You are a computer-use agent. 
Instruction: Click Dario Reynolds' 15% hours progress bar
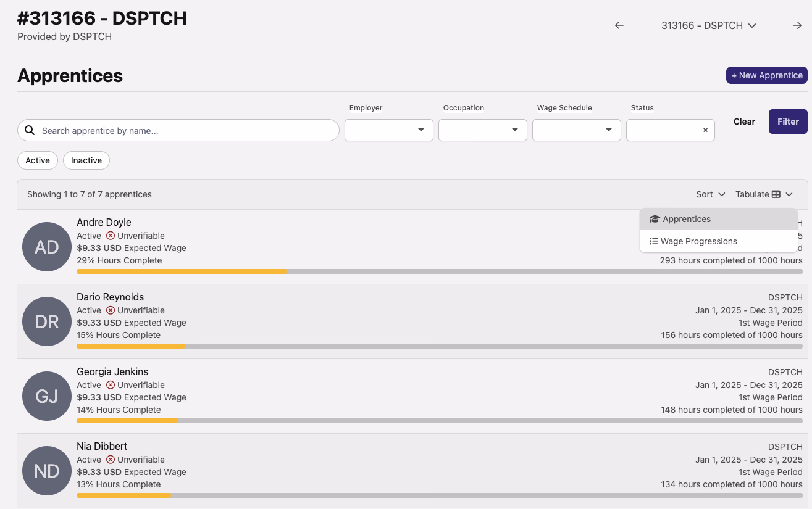440,346
